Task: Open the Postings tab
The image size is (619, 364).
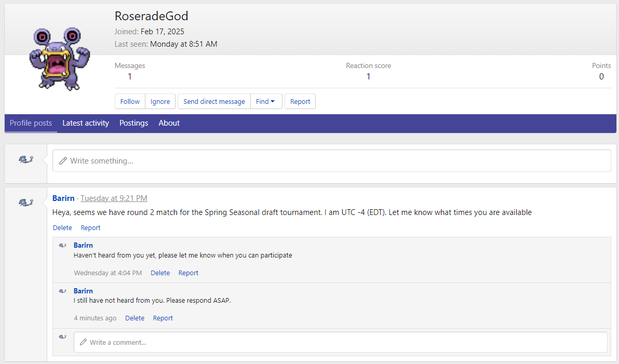Action: pyautogui.click(x=134, y=123)
